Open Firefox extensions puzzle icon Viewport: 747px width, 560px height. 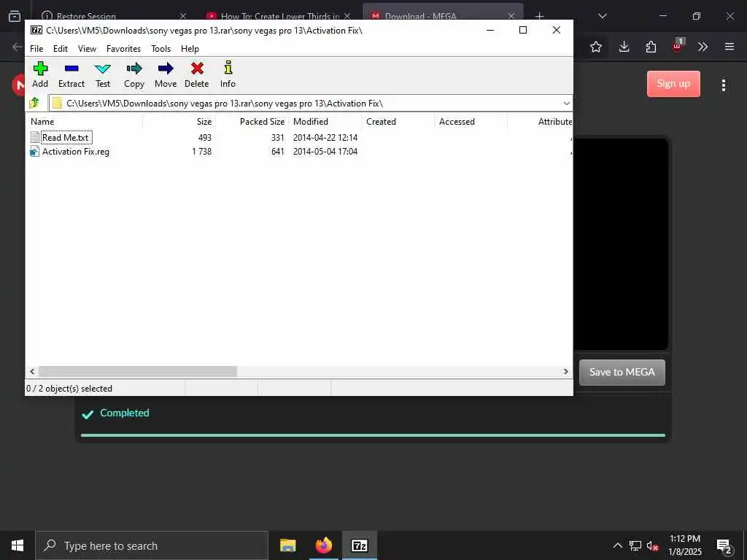651,47
